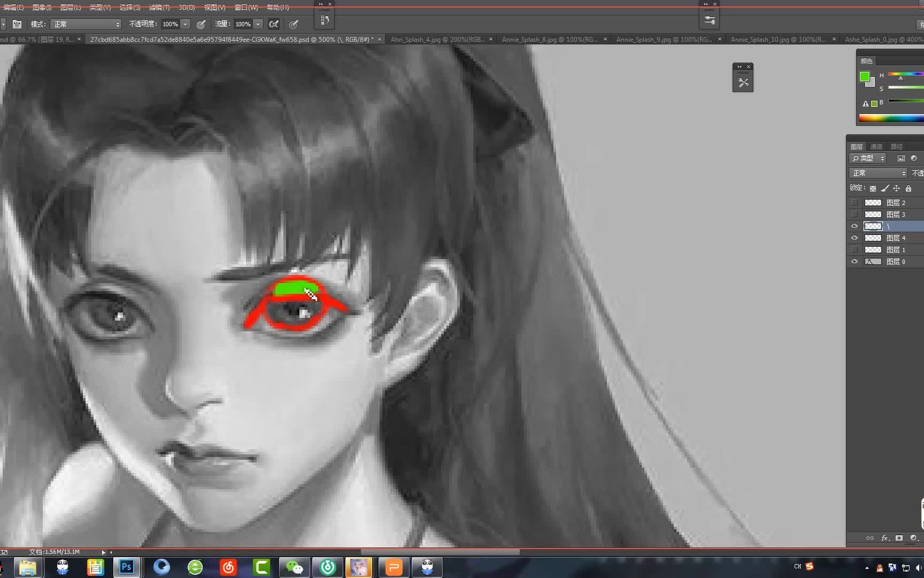
Task: Filter layers by adjustment layer icon
Action: coord(914,158)
